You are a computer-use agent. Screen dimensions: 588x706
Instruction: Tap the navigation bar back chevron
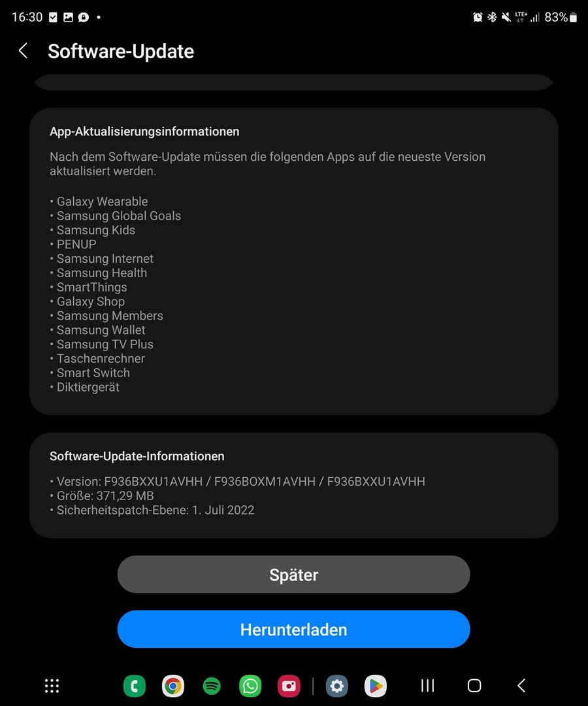coord(521,686)
